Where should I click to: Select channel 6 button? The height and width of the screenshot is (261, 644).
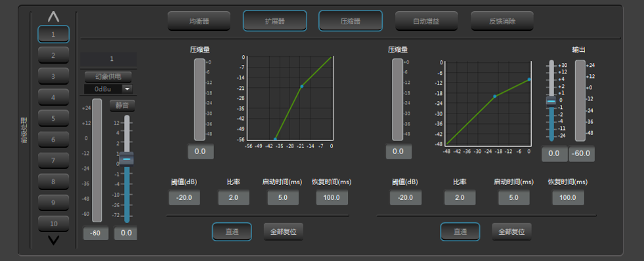coord(53,140)
